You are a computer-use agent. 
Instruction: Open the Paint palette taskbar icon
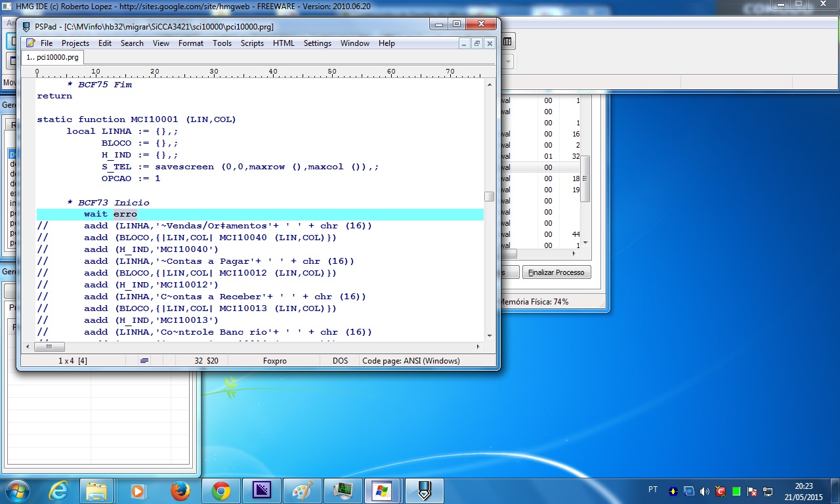click(302, 491)
